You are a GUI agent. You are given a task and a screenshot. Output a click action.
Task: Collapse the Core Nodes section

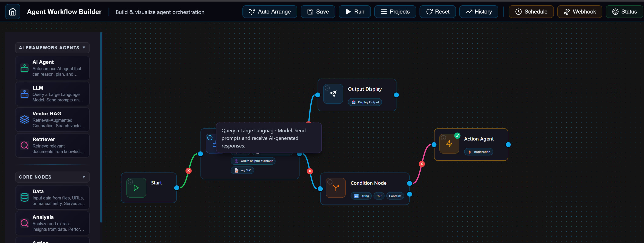84,177
